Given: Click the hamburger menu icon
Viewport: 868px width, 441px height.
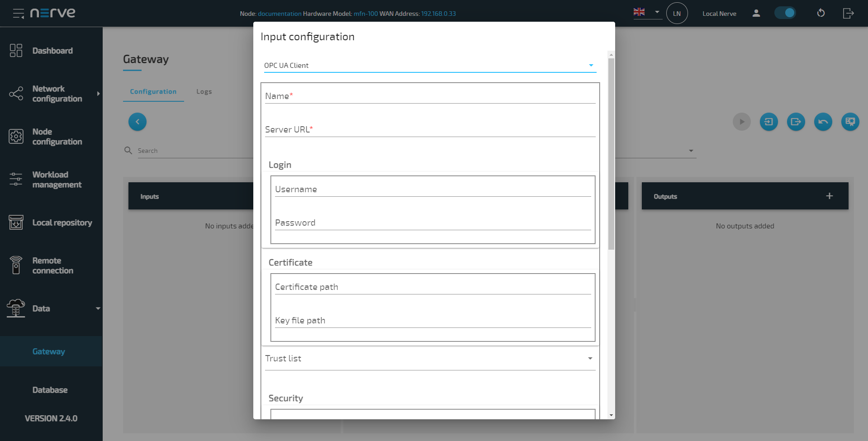Looking at the screenshot, I should (x=18, y=14).
